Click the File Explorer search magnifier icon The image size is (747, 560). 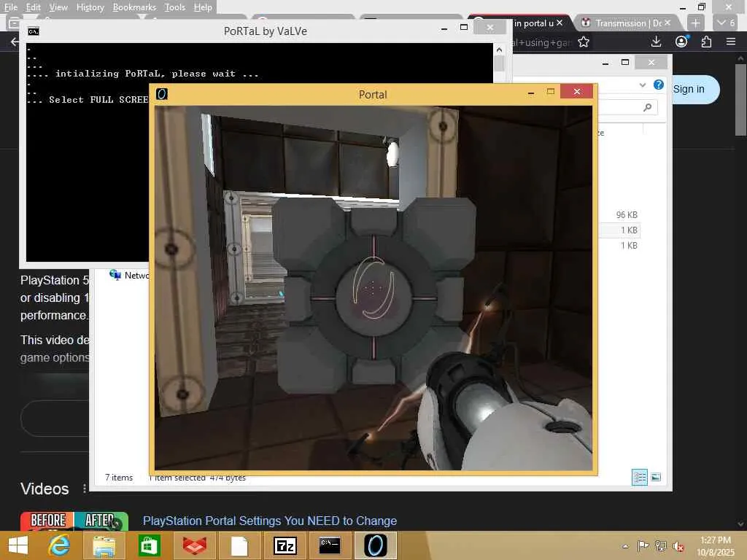coord(648,108)
